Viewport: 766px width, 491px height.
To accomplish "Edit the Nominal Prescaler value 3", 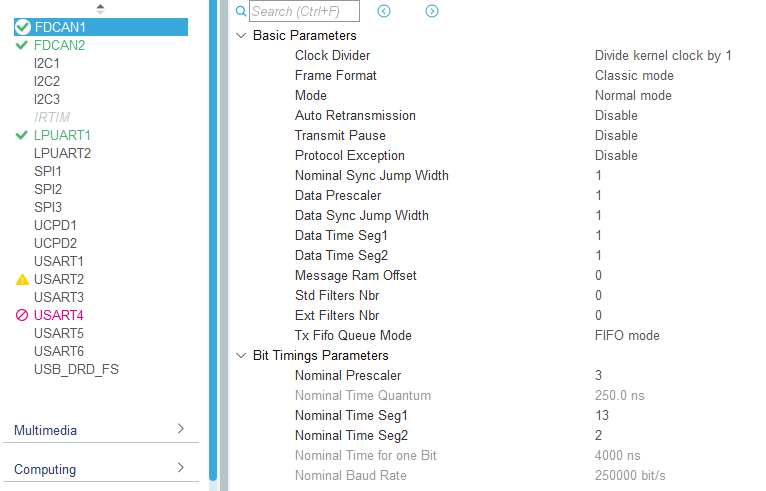I will click(598, 375).
